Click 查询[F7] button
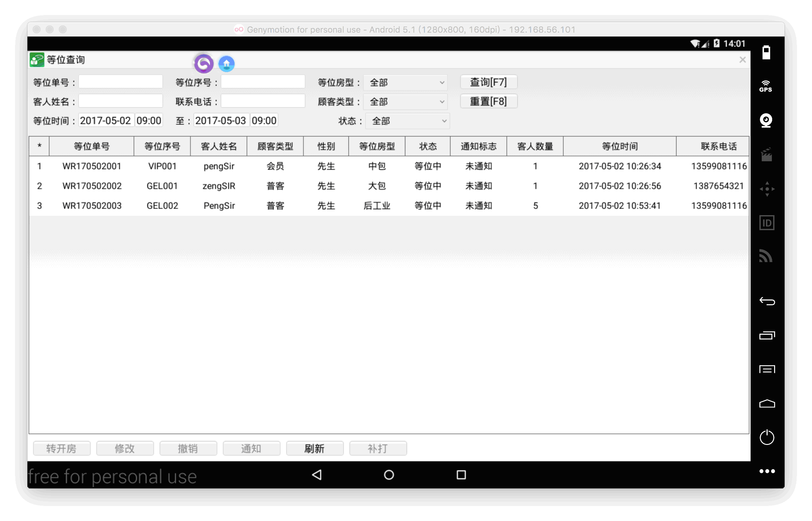Viewport: 812px width, 521px height. [488, 82]
